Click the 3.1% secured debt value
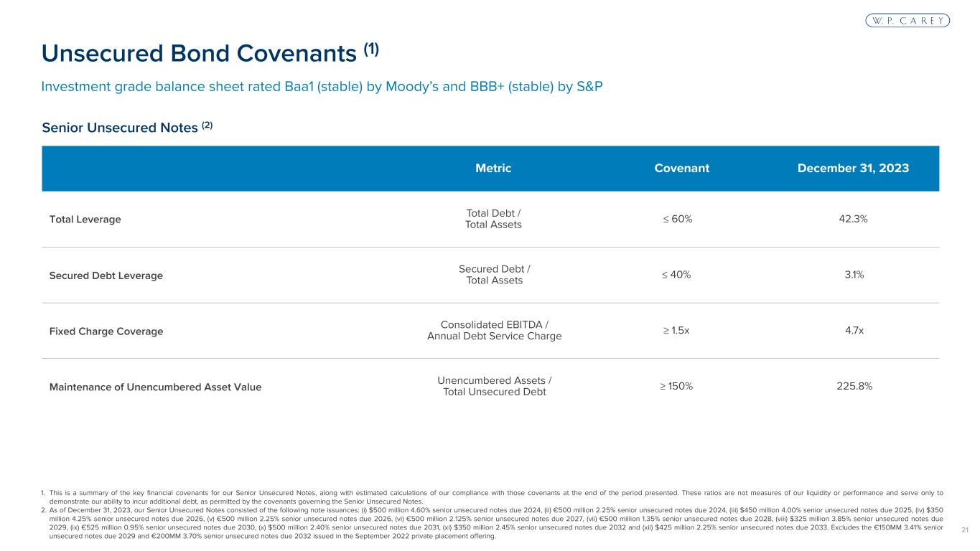 tap(854, 275)
